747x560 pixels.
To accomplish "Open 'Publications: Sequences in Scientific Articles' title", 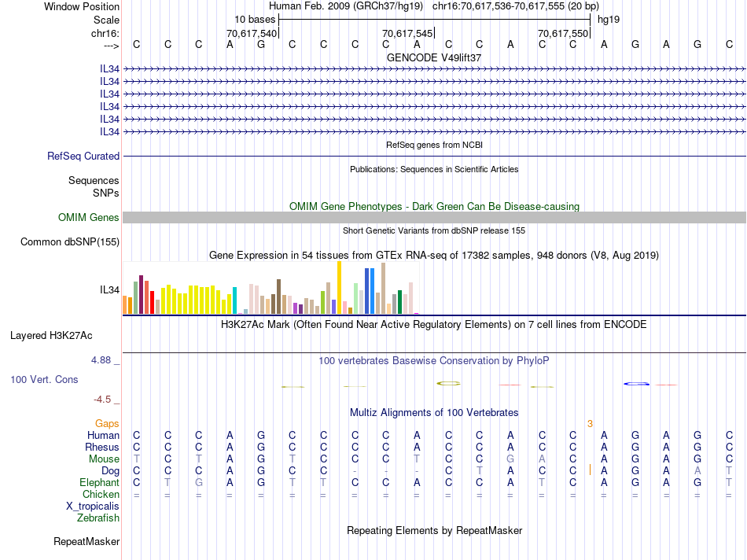I will click(434, 169).
